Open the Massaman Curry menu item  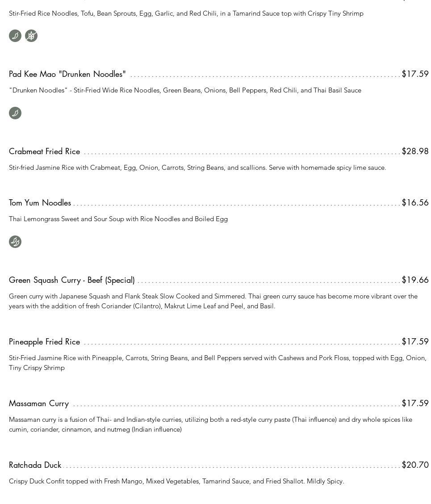(39, 403)
